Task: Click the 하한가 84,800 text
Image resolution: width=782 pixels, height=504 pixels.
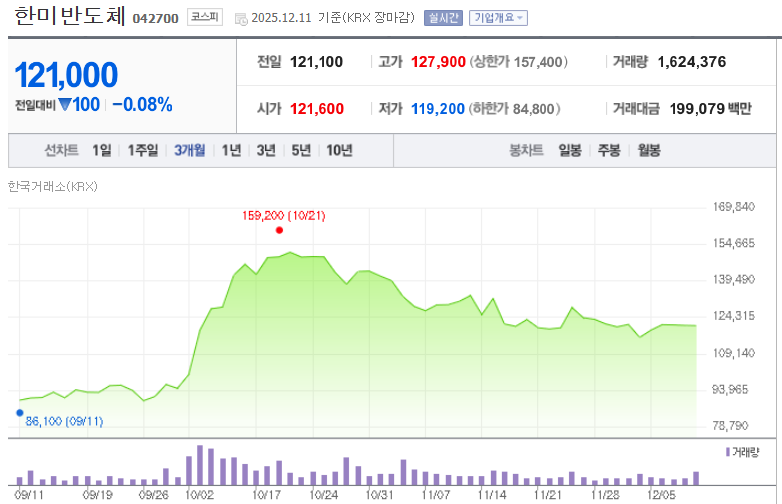Action: pyautogui.click(x=514, y=109)
